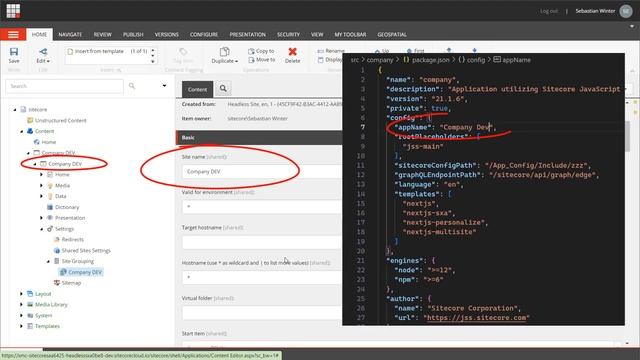Select the Templates node in tree
This screenshot has height=360, width=640.
(47, 326)
